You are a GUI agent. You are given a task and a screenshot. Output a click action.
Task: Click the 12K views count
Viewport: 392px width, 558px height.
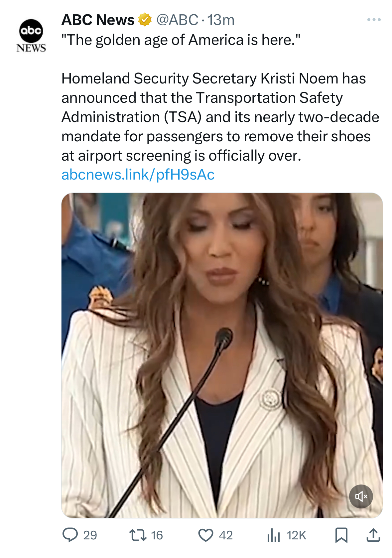(296, 535)
